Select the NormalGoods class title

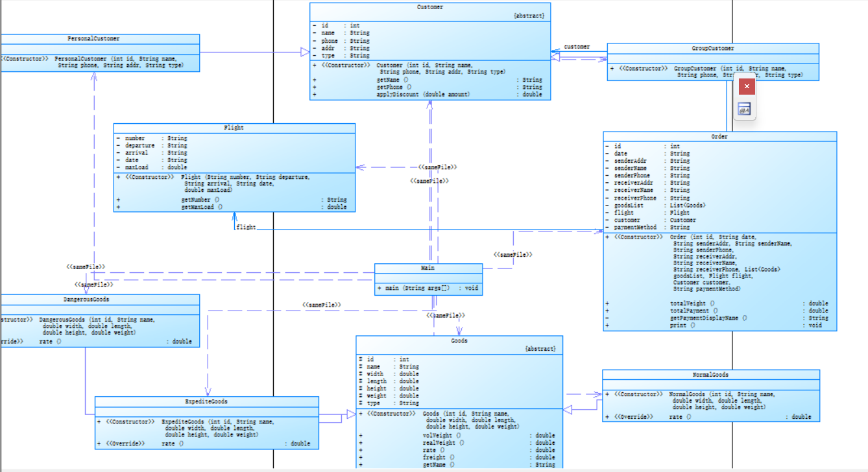710,375
